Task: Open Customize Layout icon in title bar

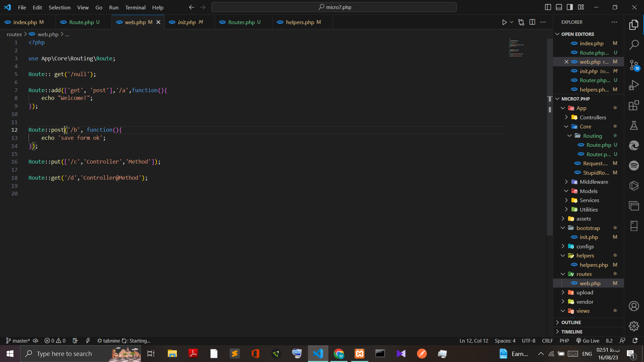Action: click(581, 7)
